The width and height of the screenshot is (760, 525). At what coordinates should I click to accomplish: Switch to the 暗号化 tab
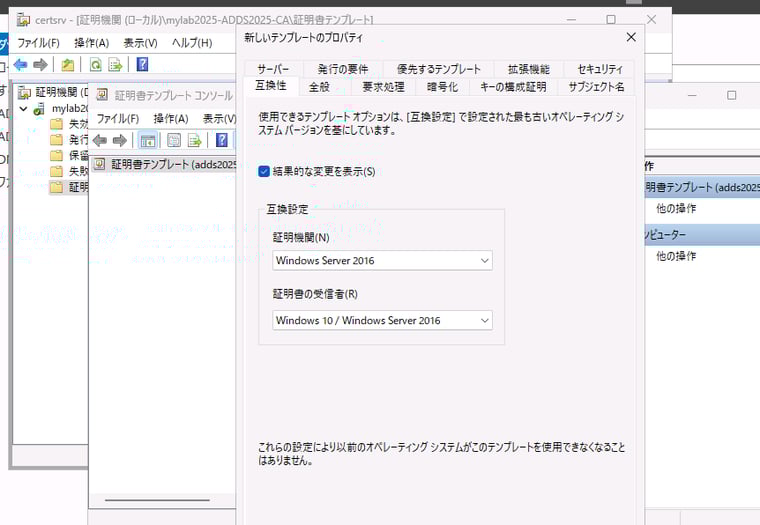click(x=442, y=87)
